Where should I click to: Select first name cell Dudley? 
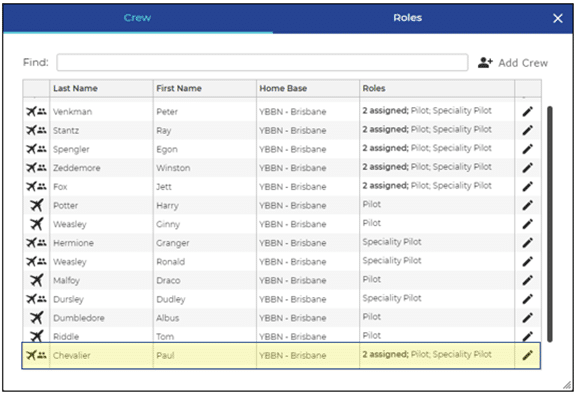click(x=205, y=299)
